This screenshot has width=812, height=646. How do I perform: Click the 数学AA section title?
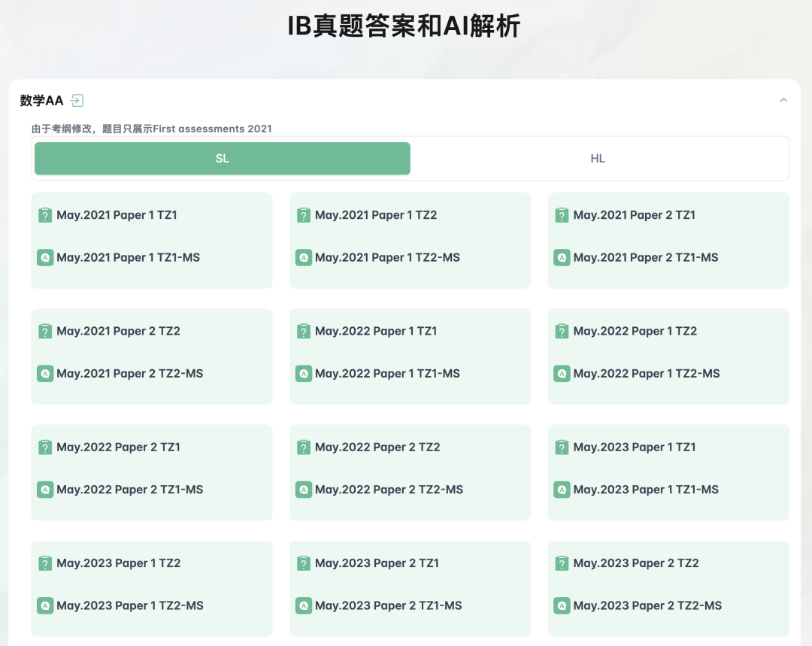[x=42, y=101]
